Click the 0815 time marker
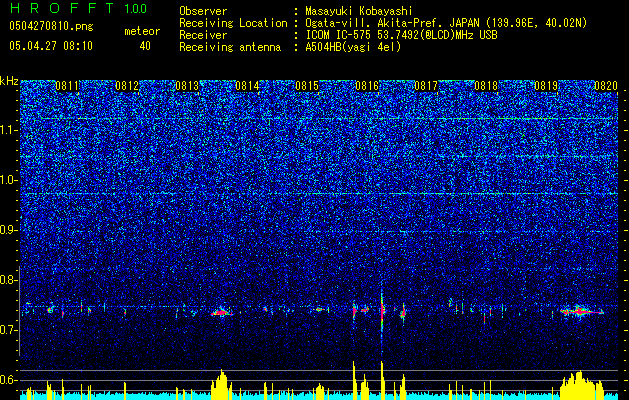Image resolution: width=629 pixels, height=400 pixels. coord(307,86)
